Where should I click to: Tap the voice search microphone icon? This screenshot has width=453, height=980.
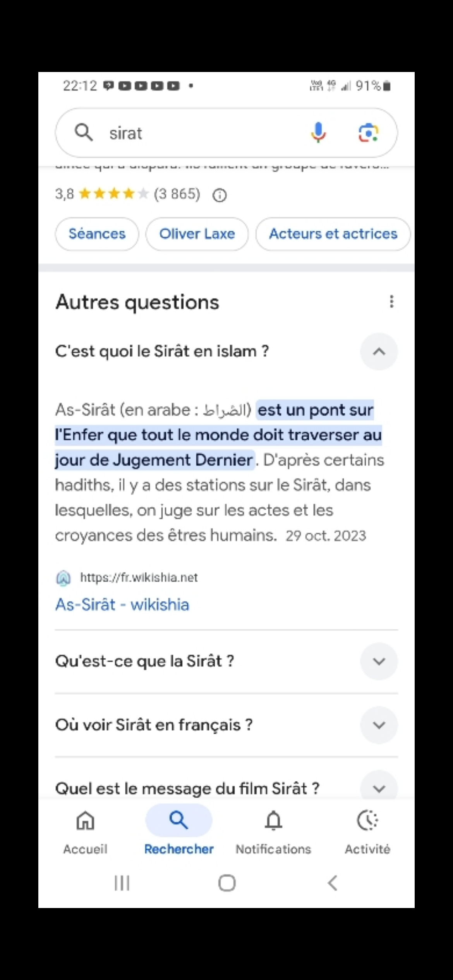(x=318, y=132)
